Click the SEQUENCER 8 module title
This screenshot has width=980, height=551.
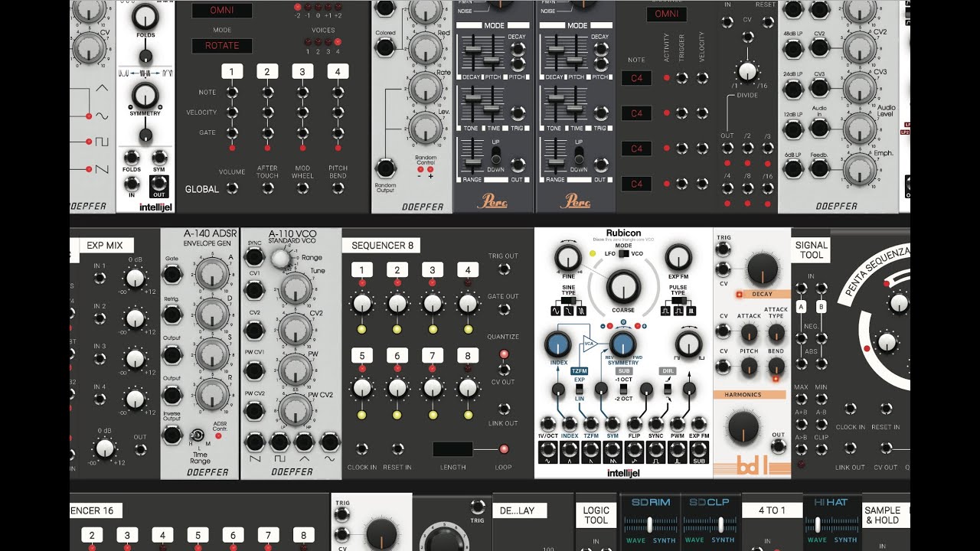point(383,246)
